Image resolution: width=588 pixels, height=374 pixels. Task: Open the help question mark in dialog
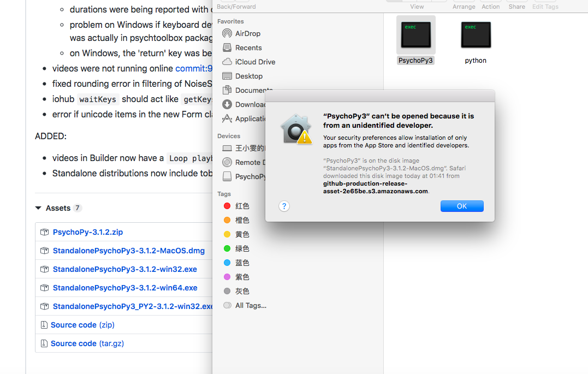(x=284, y=206)
